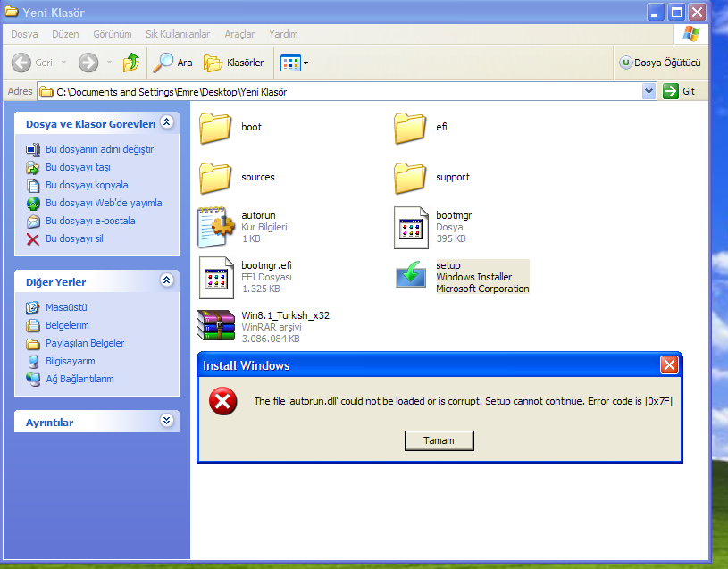This screenshot has height=569, width=728.
Task: Open the Görünüm menu
Action: pos(113,34)
